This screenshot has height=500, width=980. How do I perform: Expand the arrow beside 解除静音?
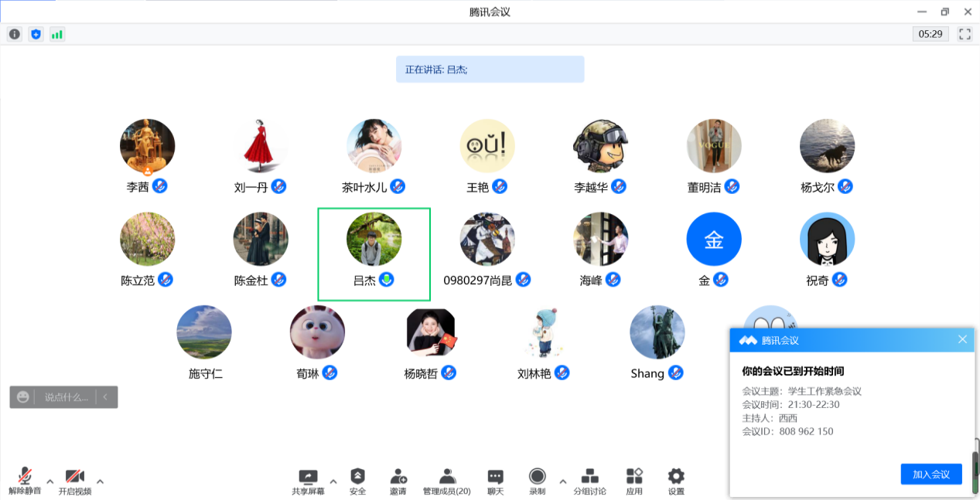coord(50,481)
